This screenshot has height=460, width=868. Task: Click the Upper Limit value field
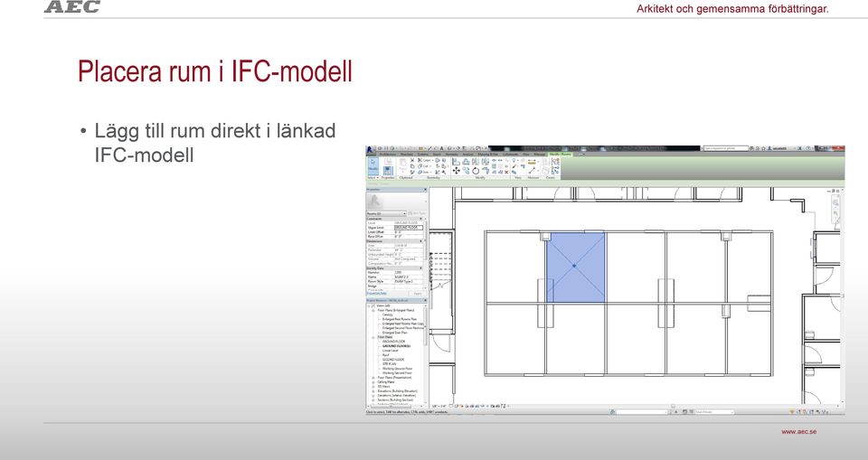pyautogui.click(x=409, y=228)
